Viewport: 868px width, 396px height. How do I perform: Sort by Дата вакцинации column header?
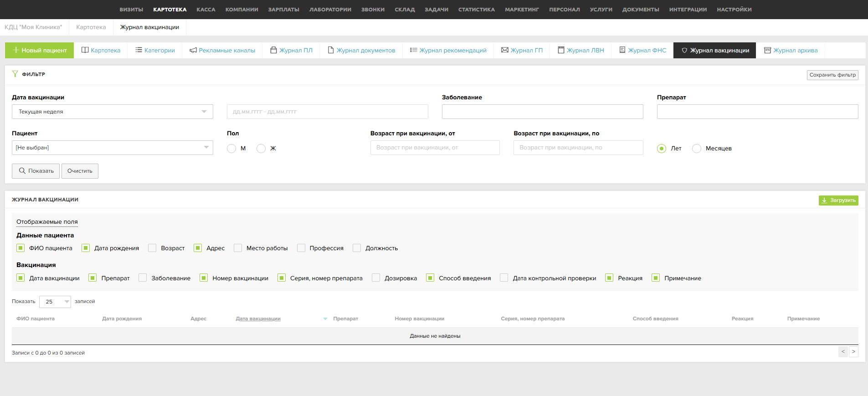click(x=258, y=319)
